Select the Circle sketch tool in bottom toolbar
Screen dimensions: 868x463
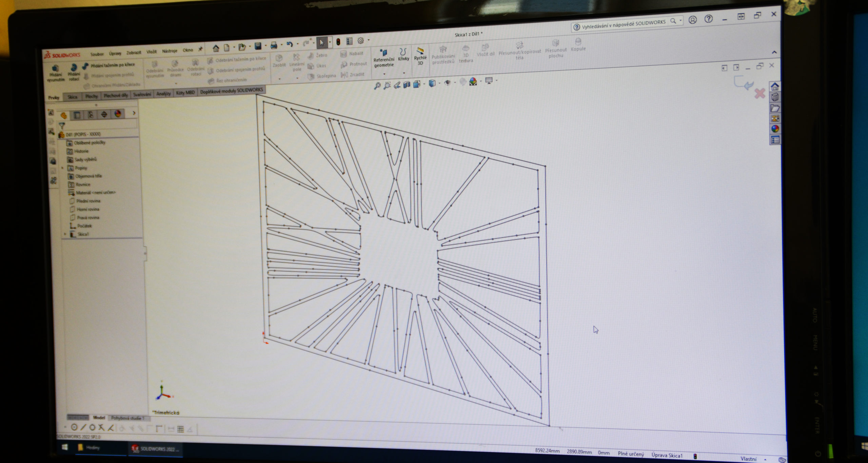tap(74, 427)
